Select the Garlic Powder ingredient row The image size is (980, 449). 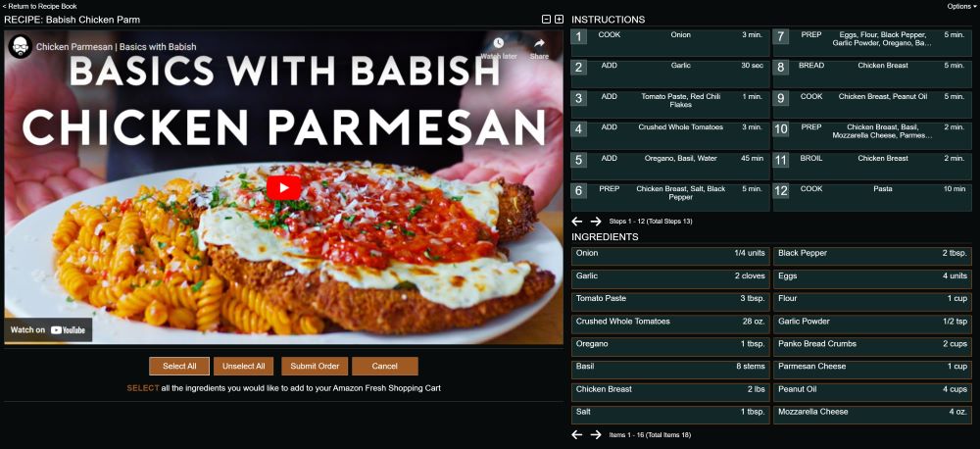872,324
